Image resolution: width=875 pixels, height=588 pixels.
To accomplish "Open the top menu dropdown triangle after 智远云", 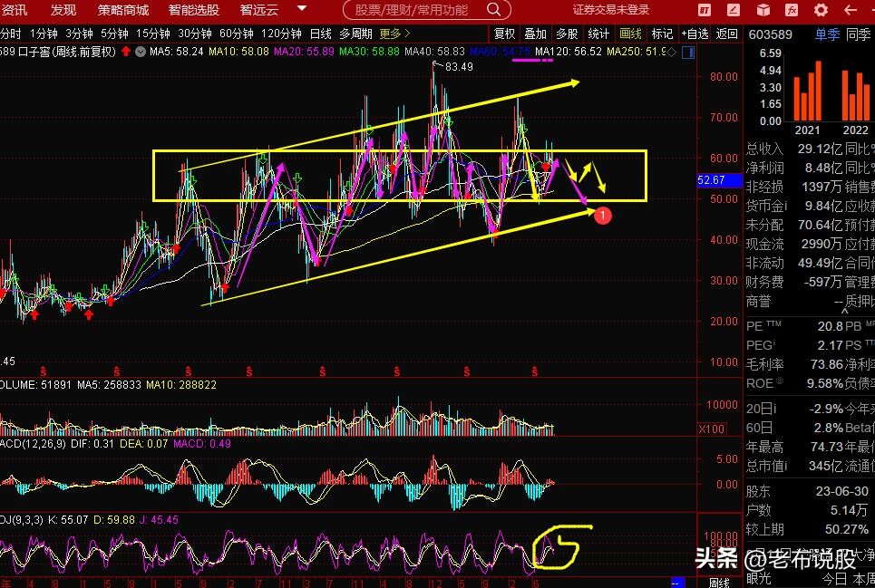I will click(302, 9).
